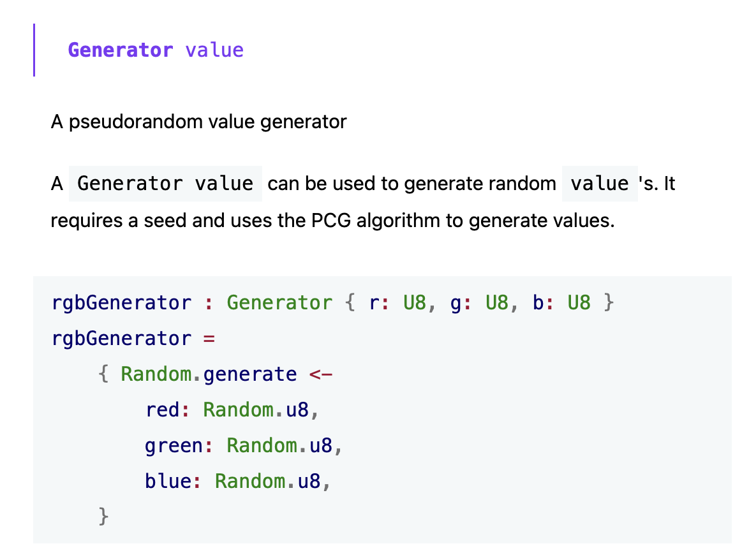Click 'rgbGenerator' in the type annotation line
Image resolution: width=749 pixels, height=560 pixels.
pos(121,303)
